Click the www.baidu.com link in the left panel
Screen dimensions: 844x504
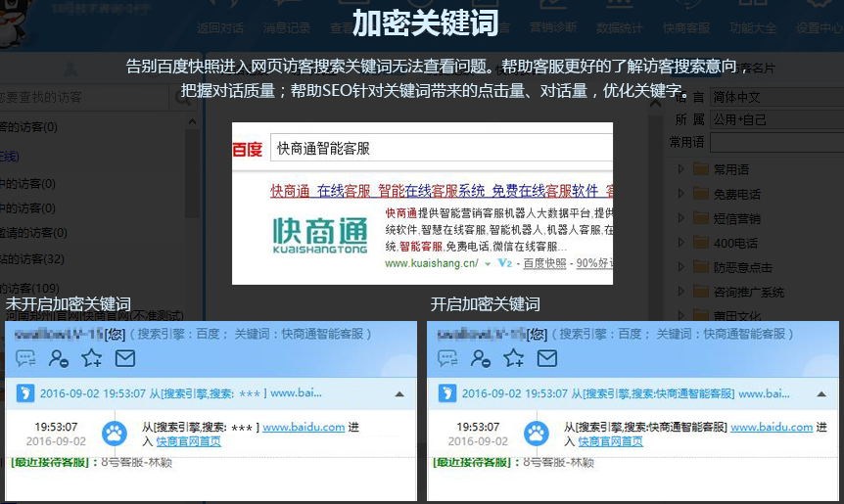point(304,428)
